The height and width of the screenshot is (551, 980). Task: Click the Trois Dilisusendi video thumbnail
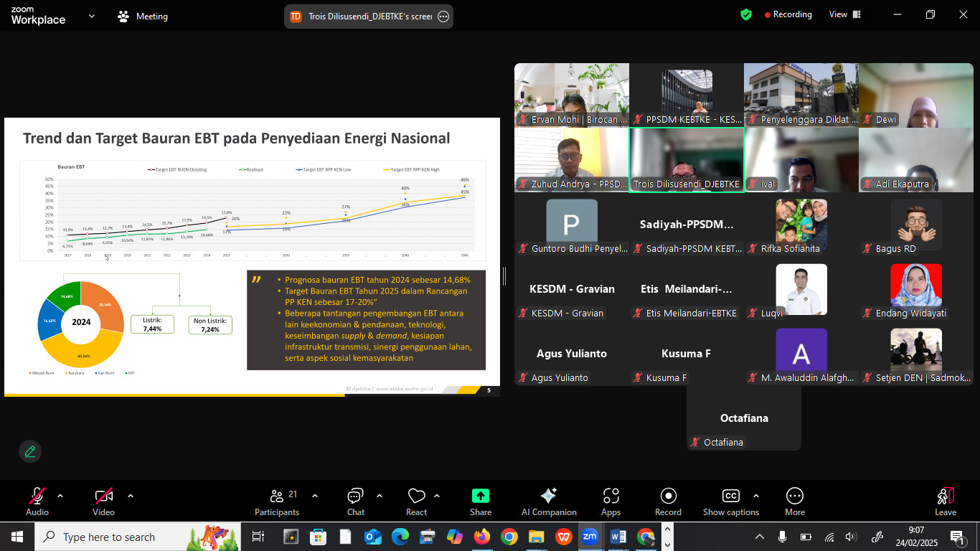[686, 159]
